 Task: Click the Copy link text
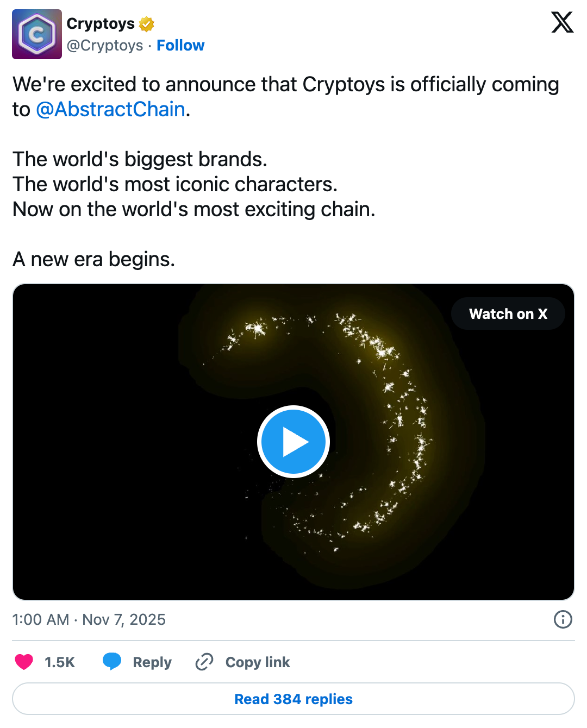point(258,662)
